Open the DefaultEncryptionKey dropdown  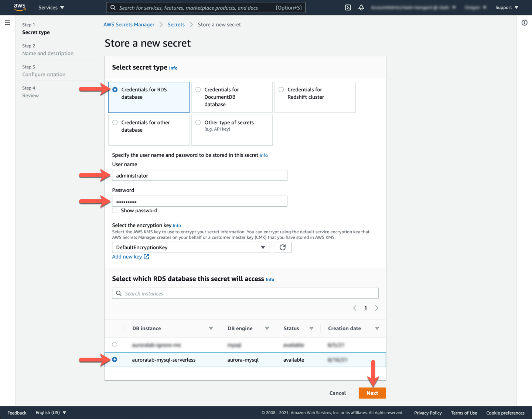tap(191, 247)
